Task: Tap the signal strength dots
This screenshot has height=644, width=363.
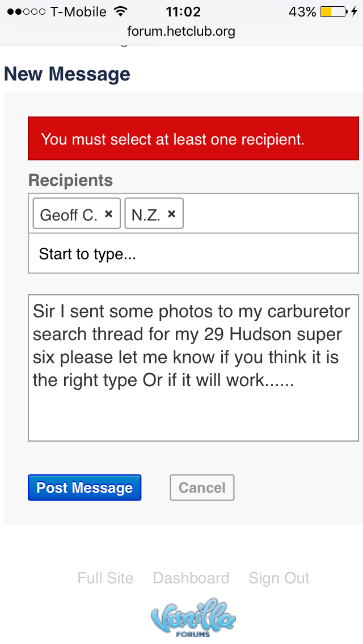Action: pos(26,12)
